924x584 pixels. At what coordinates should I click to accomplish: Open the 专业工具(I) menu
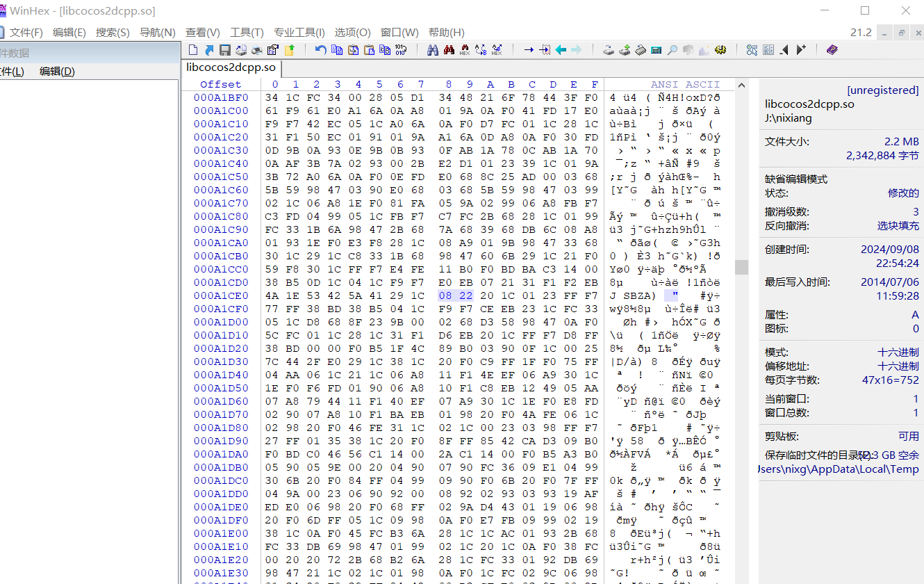pyautogui.click(x=299, y=33)
